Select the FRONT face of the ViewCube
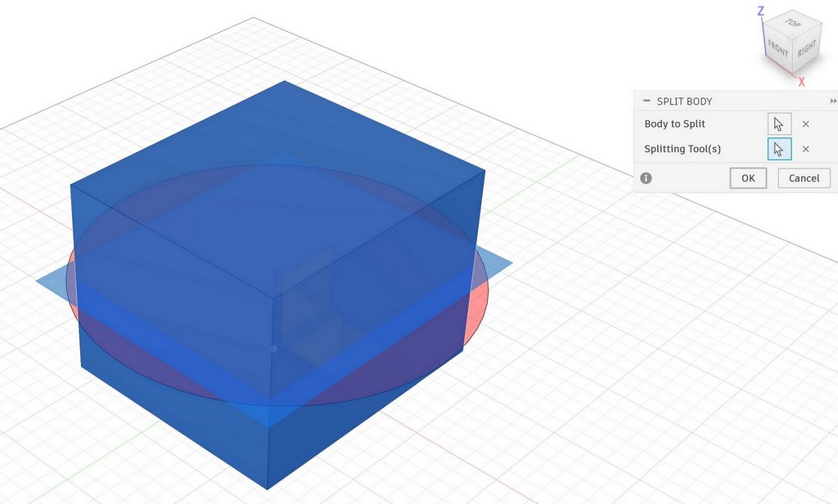 (777, 49)
